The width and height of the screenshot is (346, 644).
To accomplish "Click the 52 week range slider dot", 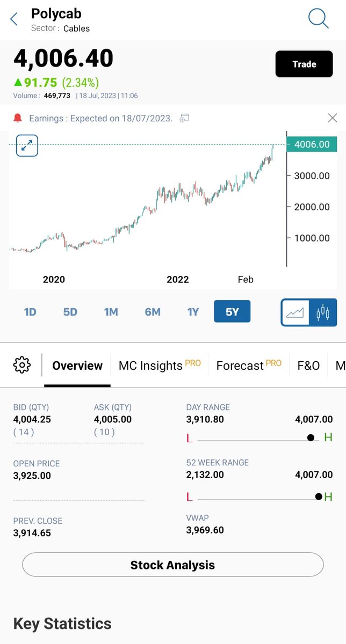I will pos(319,496).
